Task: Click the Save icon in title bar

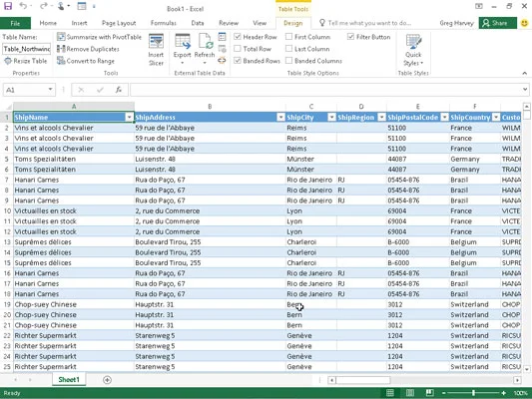Action: [x=8, y=6]
